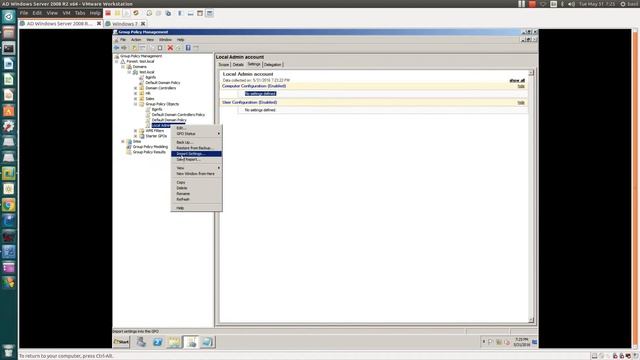Switch to the Scope tab

[x=224, y=64]
